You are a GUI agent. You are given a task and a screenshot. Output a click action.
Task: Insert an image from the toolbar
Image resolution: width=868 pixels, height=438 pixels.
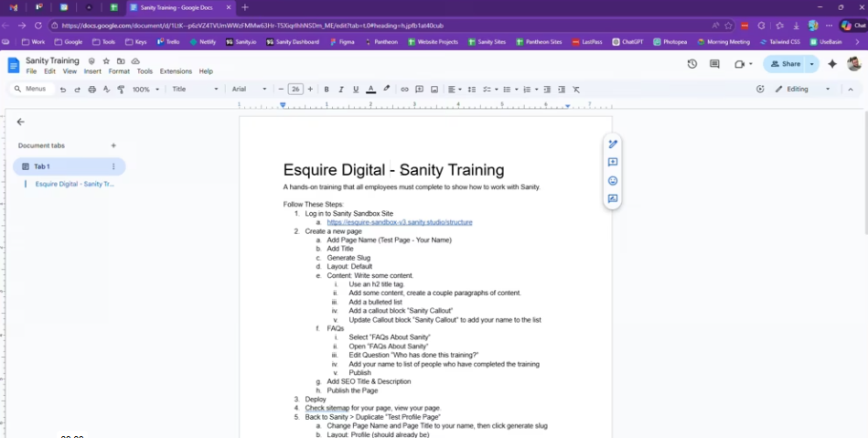click(434, 89)
